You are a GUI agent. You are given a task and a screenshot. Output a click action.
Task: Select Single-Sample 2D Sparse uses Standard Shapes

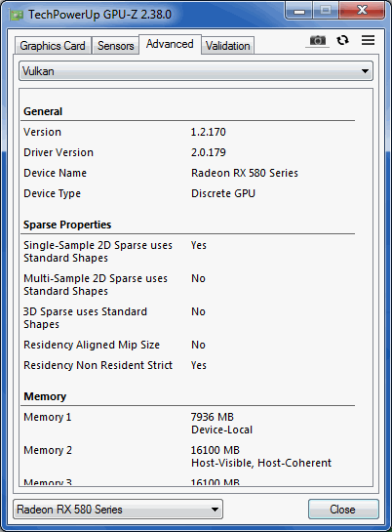(x=98, y=252)
